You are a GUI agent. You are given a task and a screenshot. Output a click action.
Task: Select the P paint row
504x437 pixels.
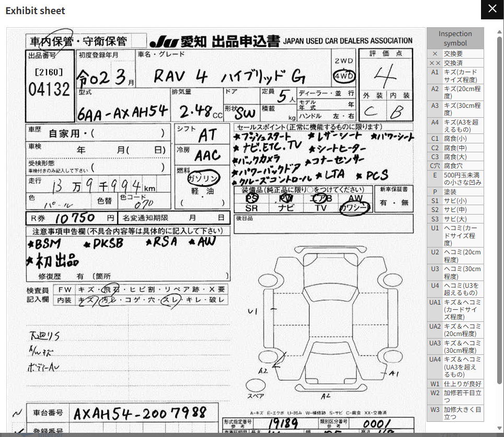(x=455, y=192)
